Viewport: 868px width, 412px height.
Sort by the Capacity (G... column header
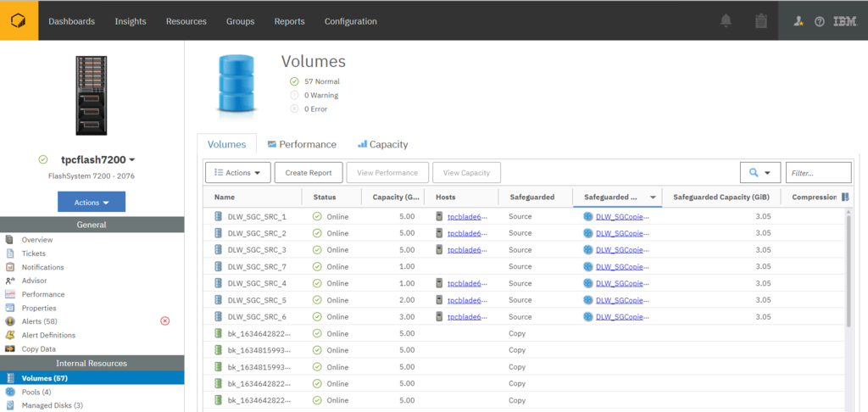point(397,198)
